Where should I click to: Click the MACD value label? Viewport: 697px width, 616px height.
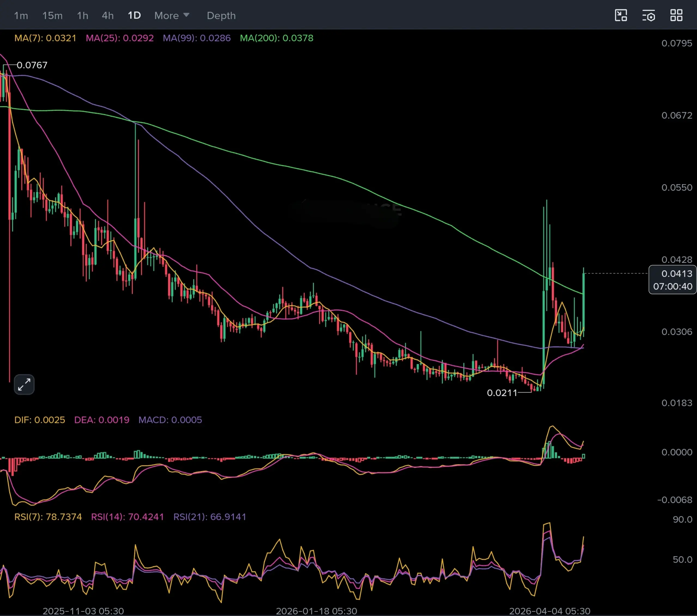170,420
